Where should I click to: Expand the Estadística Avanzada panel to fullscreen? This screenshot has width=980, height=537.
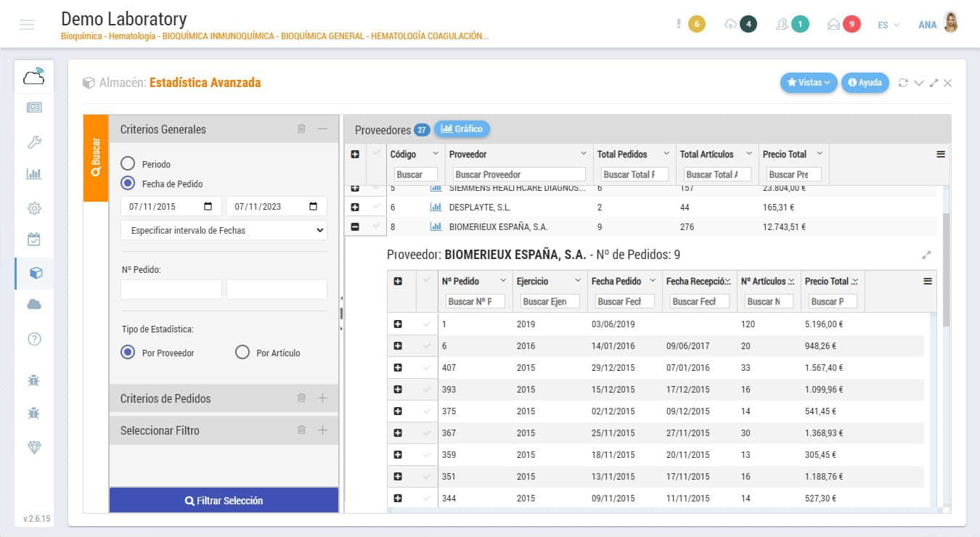click(934, 83)
